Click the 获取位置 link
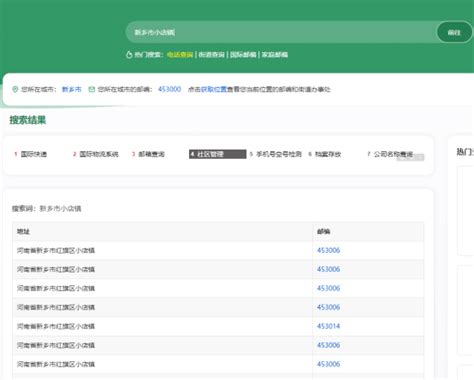The width and height of the screenshot is (474, 380). 214,89
